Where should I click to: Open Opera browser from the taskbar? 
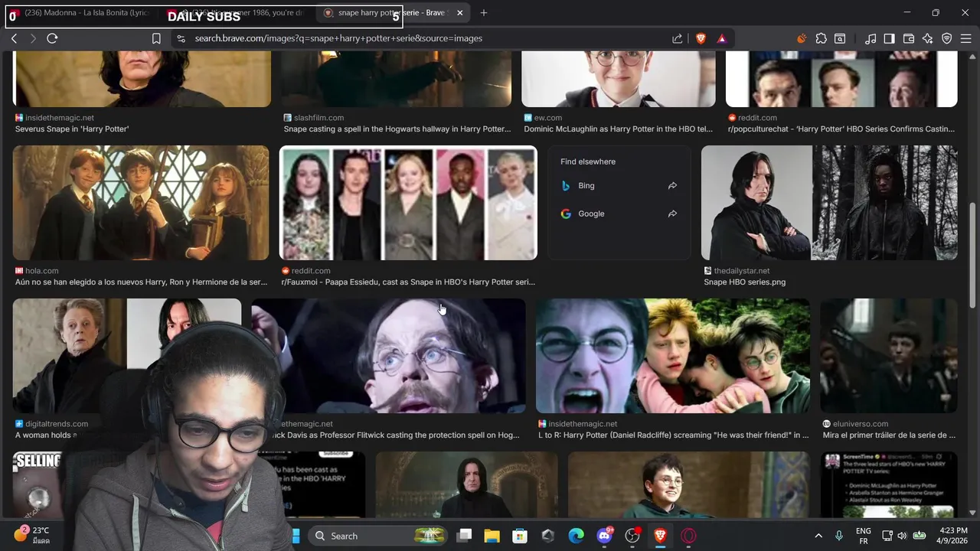click(x=688, y=536)
